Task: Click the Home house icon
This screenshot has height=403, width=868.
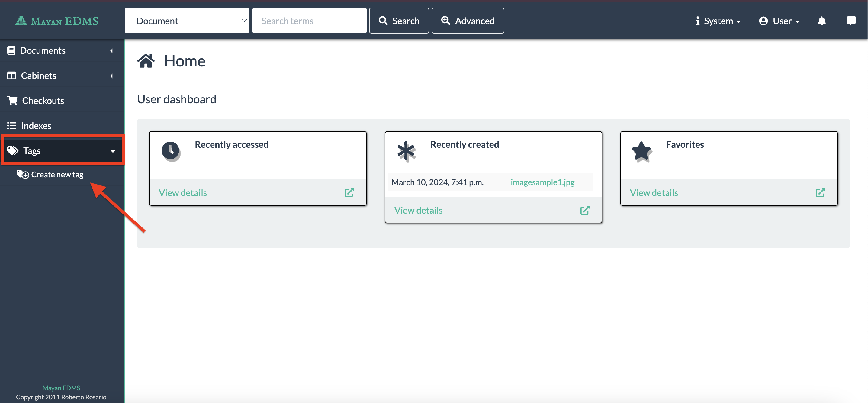Action: click(x=146, y=61)
